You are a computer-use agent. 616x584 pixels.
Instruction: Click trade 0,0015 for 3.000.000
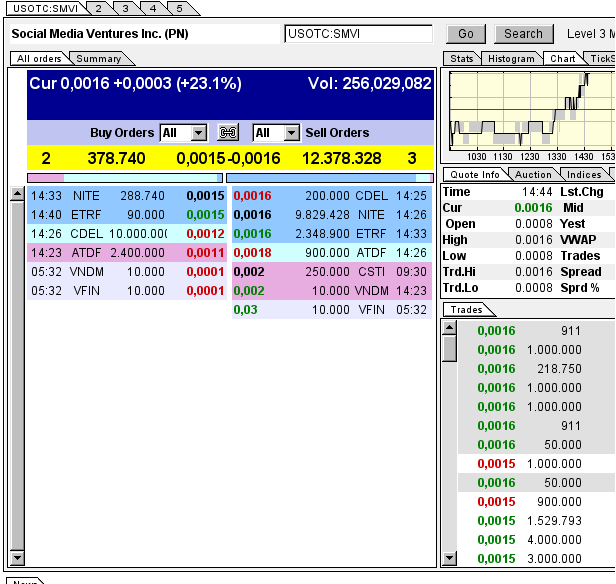tap(536, 558)
